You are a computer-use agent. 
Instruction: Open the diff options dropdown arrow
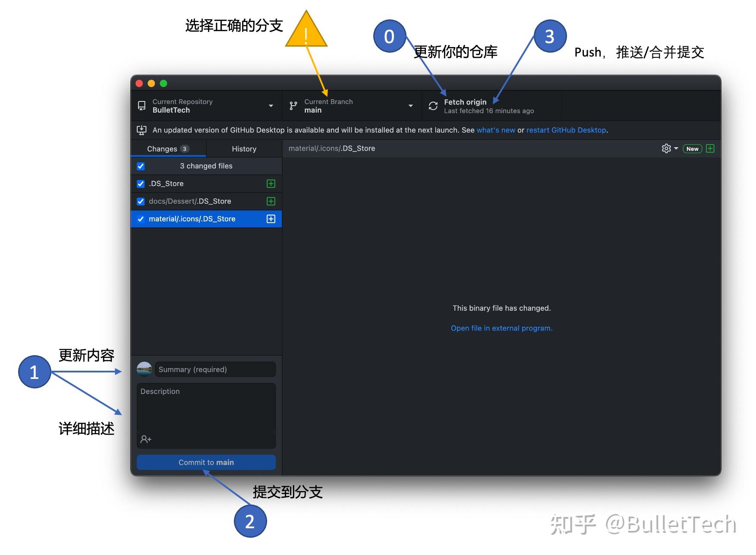tap(675, 148)
